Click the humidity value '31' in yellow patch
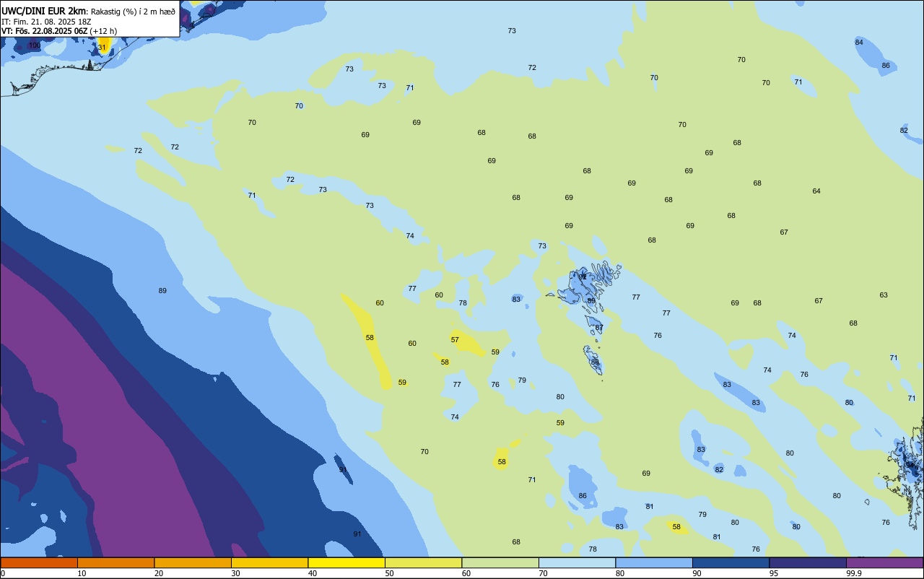The height and width of the screenshot is (579, 924). pyautogui.click(x=102, y=48)
